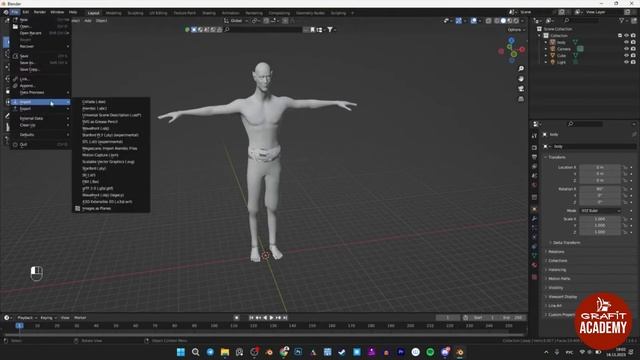Click the Rotation X value field showing 90°
The height and width of the screenshot is (360, 640).
point(600,189)
